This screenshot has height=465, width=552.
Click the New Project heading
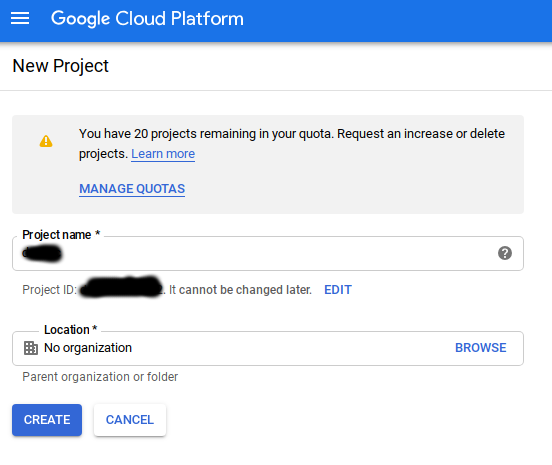tap(61, 66)
